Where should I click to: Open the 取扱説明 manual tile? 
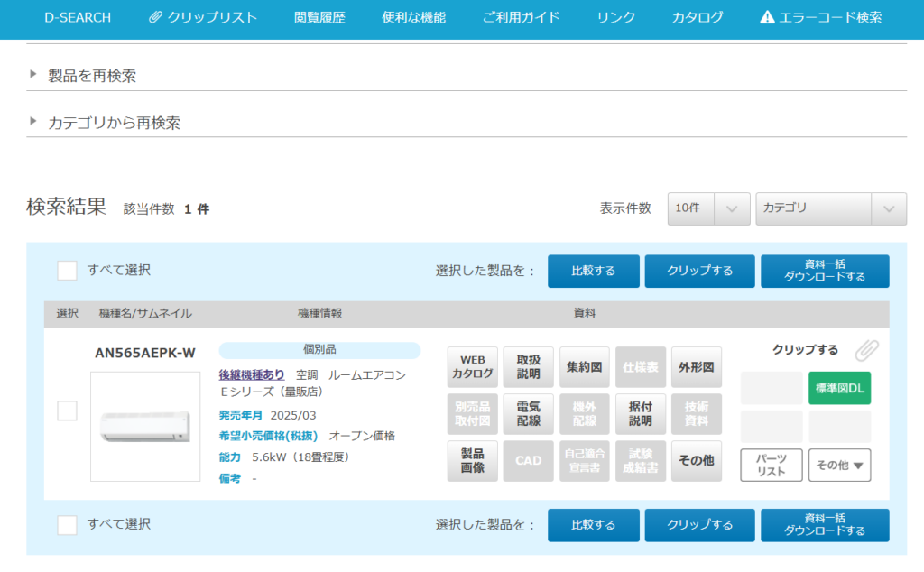click(x=529, y=367)
